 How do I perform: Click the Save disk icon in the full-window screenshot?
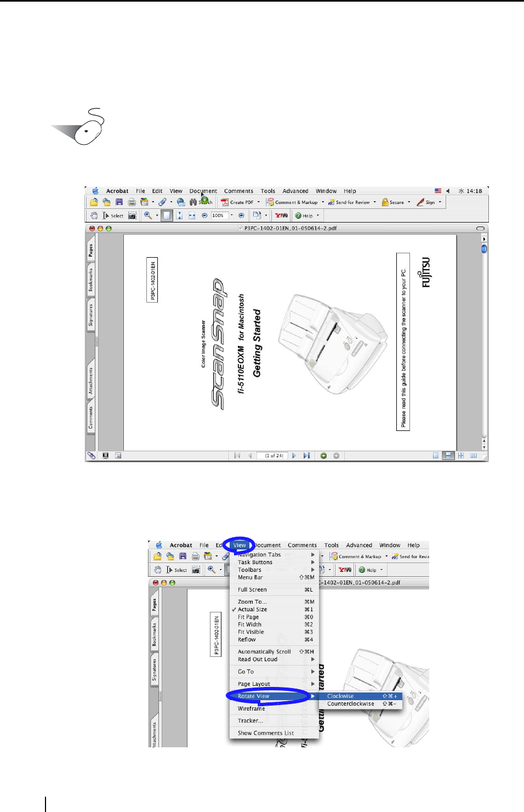(x=119, y=202)
